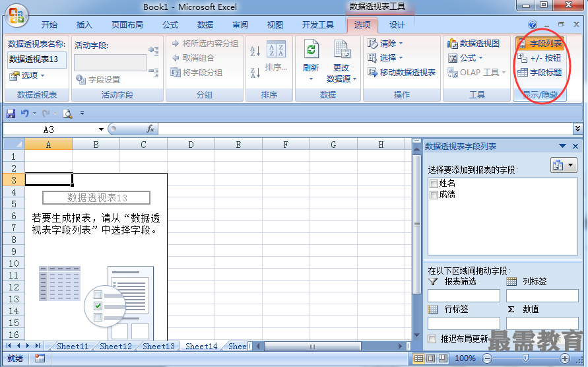588x367 pixels.
Task: Click the Print Preview icon
Action: [67, 114]
